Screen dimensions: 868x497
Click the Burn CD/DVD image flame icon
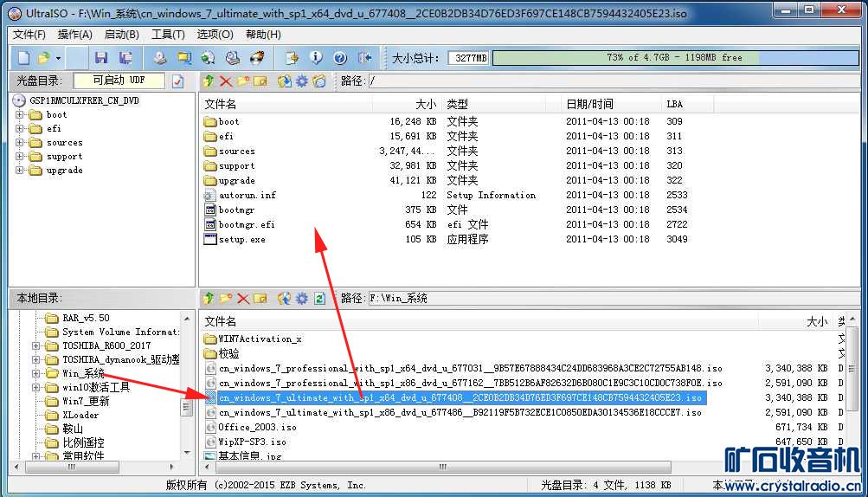point(257,58)
